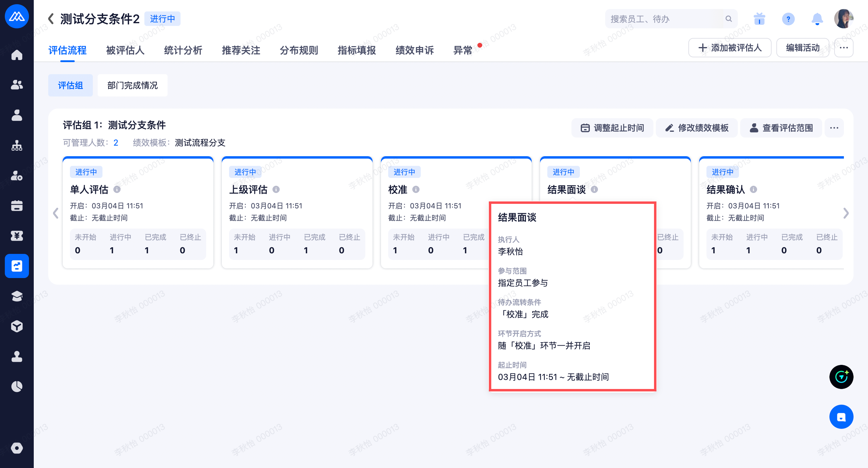Click info icon beside 结果确认
The height and width of the screenshot is (468, 868).
pos(753,189)
